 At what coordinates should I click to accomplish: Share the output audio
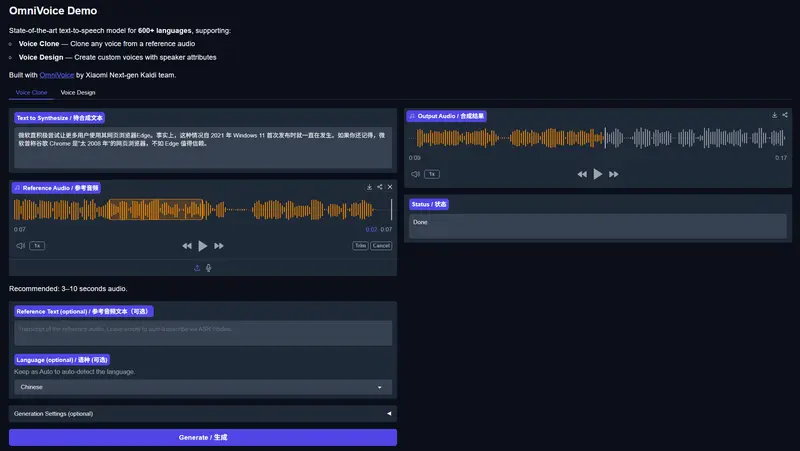coord(785,115)
